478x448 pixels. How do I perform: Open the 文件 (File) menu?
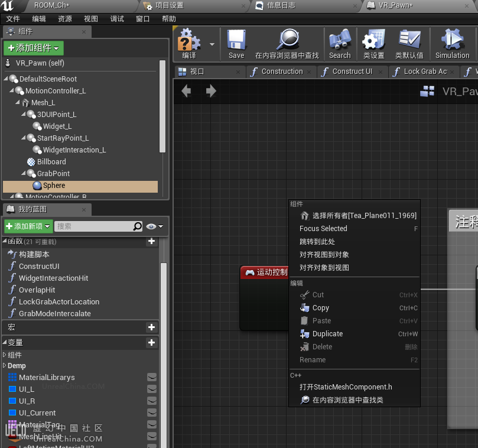click(x=13, y=19)
